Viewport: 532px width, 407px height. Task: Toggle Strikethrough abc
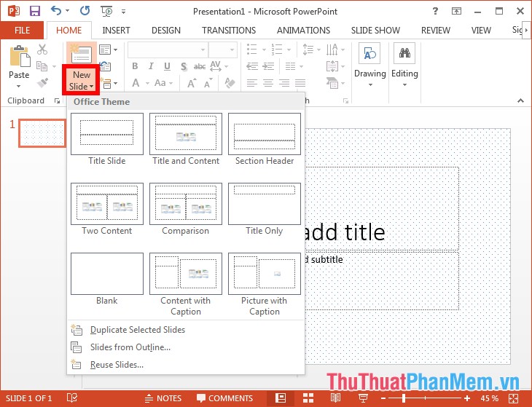point(200,66)
